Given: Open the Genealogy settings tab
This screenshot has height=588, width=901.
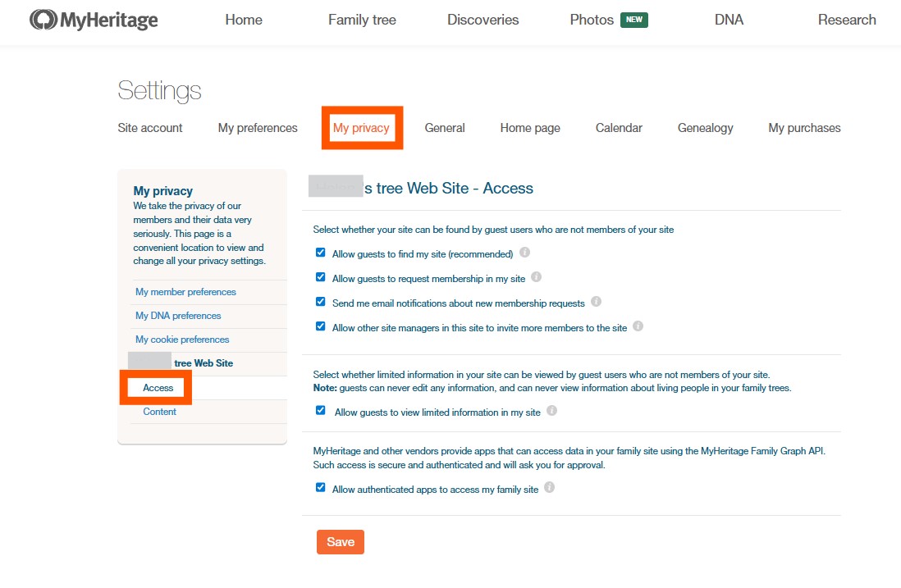Looking at the screenshot, I should click(705, 128).
